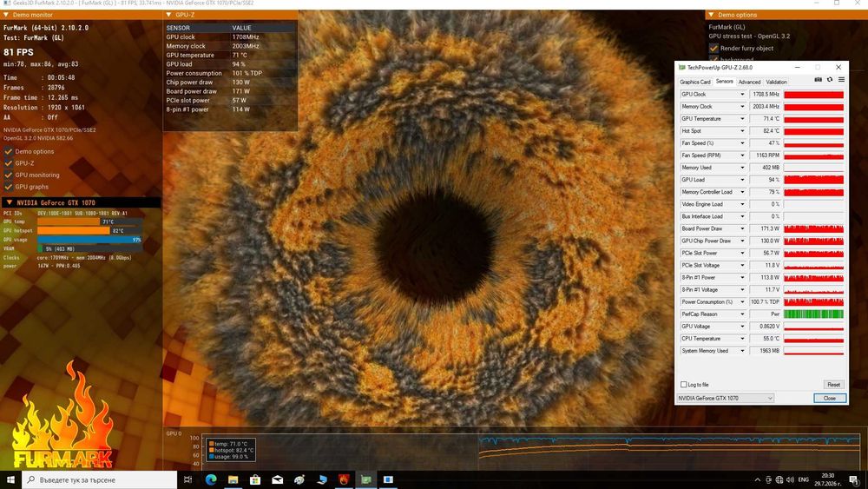Open the Windows Start menu
This screenshot has height=489, width=868.
pyautogui.click(x=10, y=479)
